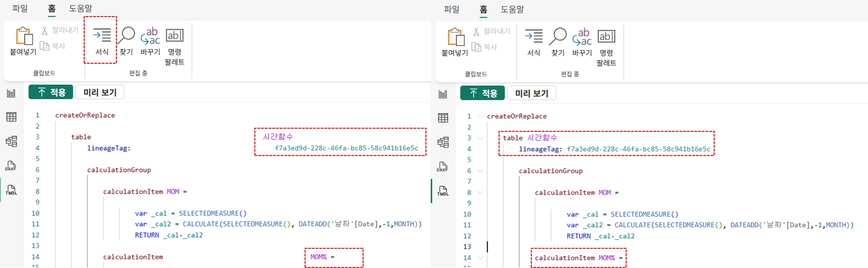Click the 서식 icon in right ribbon
The width and height of the screenshot is (868, 268).
[533, 36]
